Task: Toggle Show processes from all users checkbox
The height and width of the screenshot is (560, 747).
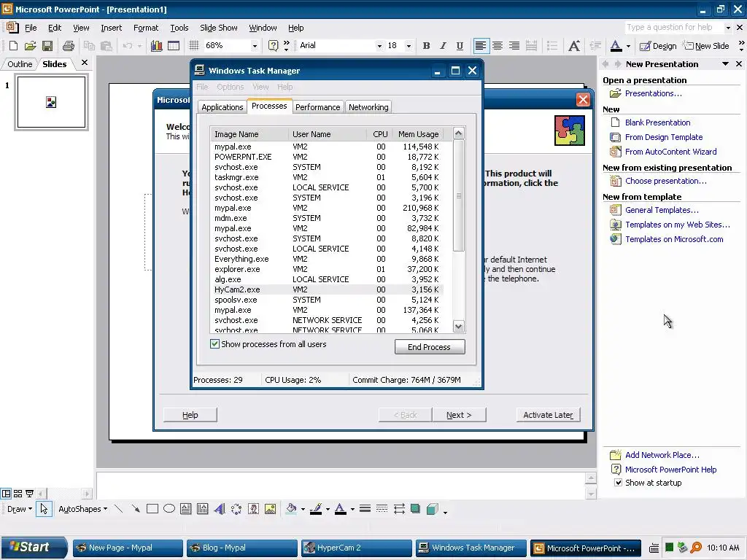Action: pos(215,344)
